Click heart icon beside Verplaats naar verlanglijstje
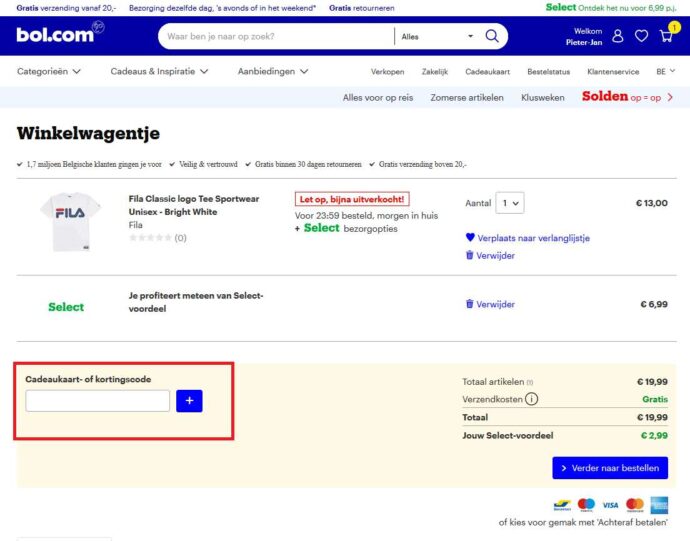Screen dimensions: 690x541 (470, 238)
